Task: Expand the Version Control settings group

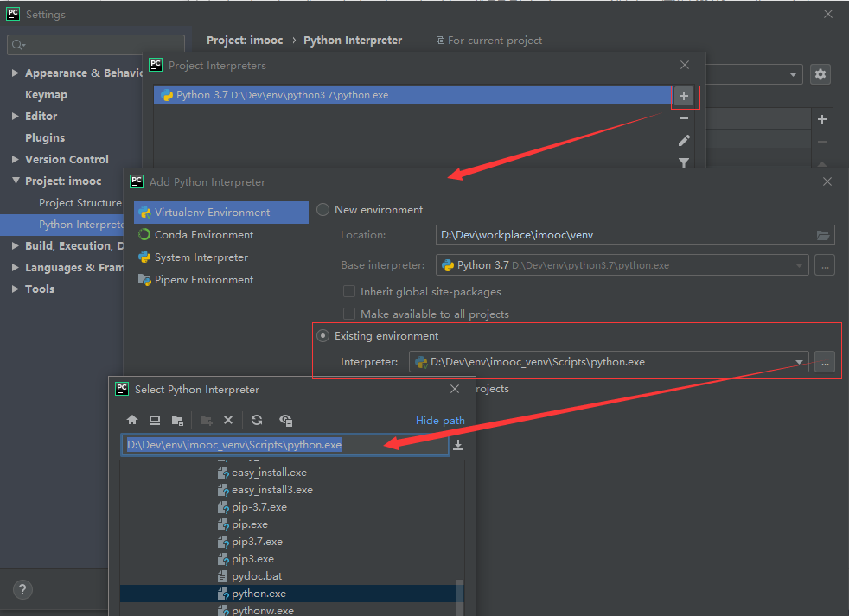Action: click(x=16, y=159)
